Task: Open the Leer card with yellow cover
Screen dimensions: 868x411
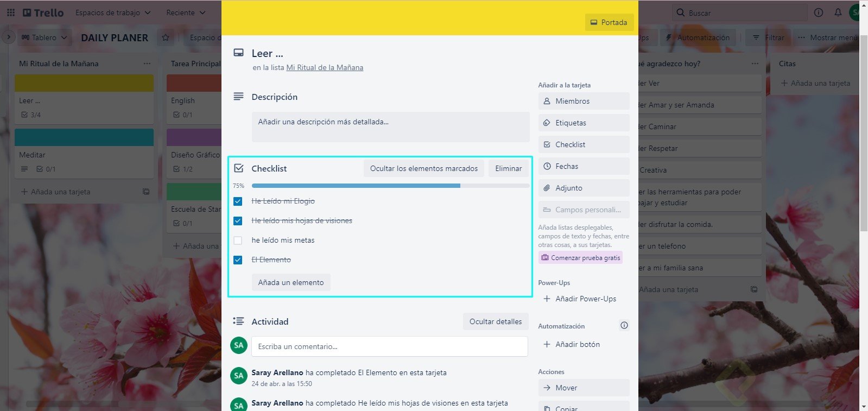Action: pyautogui.click(x=84, y=99)
